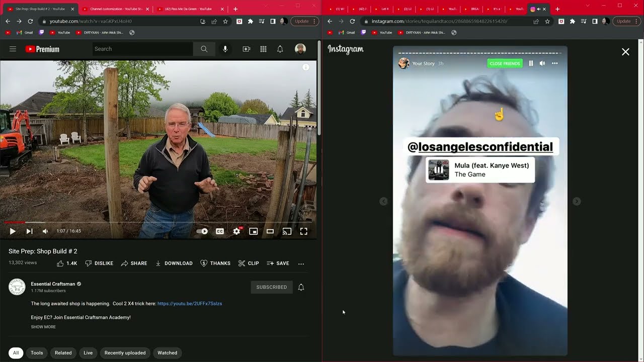Seek on the video progress bar

(x=158, y=222)
